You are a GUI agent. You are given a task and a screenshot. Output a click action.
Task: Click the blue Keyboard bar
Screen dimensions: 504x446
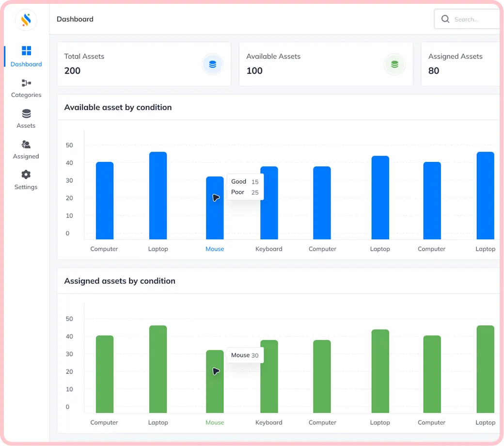tap(269, 203)
